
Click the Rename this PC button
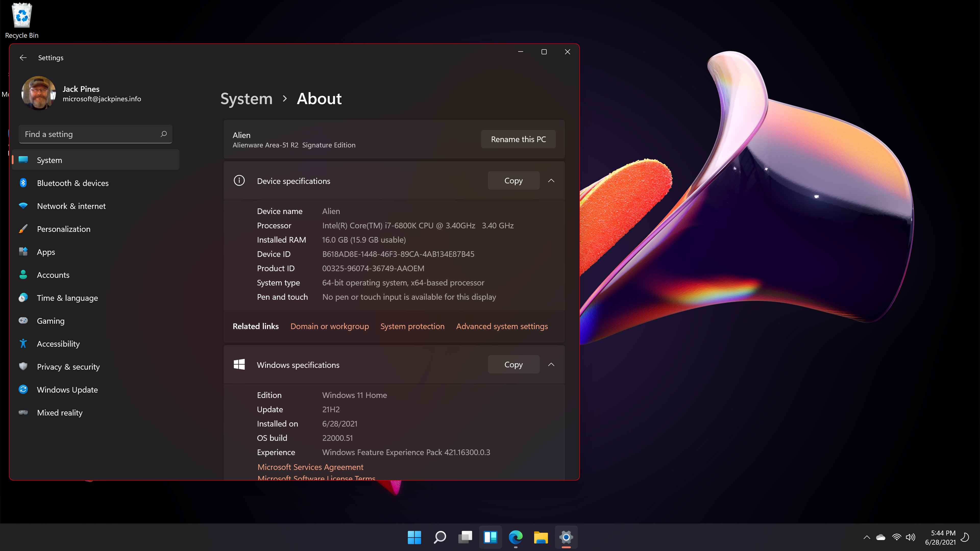[x=518, y=139]
